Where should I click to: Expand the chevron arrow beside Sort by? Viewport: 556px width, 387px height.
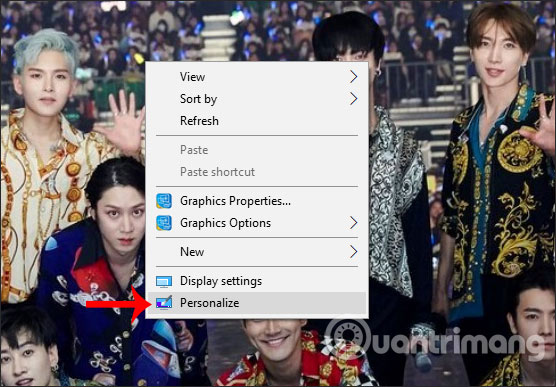pos(354,99)
